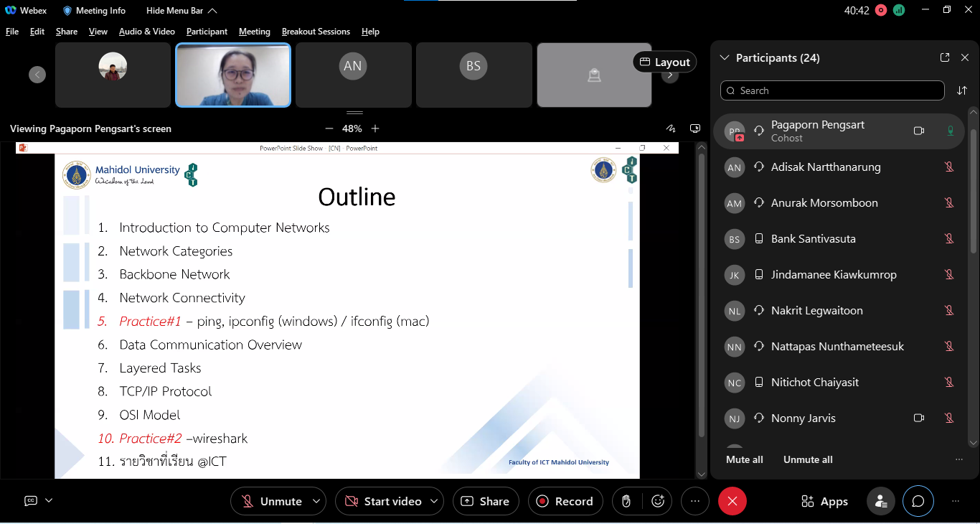The height and width of the screenshot is (524, 980).
Task: Click the participants panel icon
Action: pyautogui.click(x=880, y=501)
